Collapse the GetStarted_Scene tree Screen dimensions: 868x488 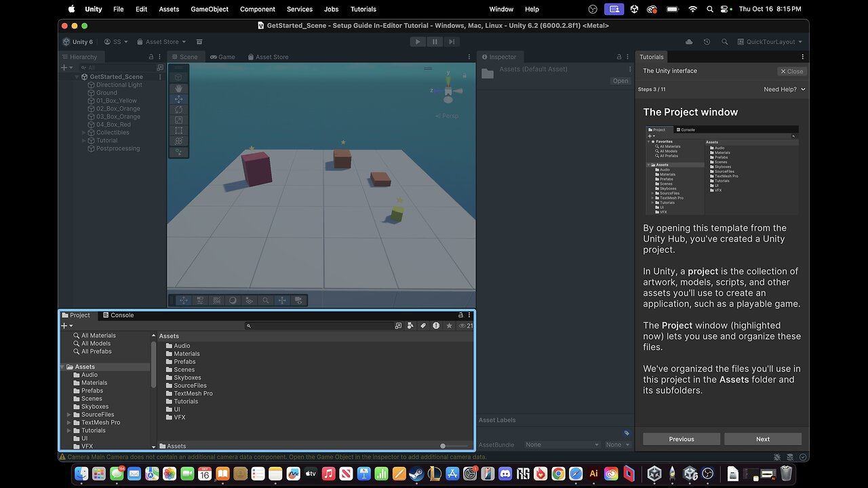tap(77, 77)
